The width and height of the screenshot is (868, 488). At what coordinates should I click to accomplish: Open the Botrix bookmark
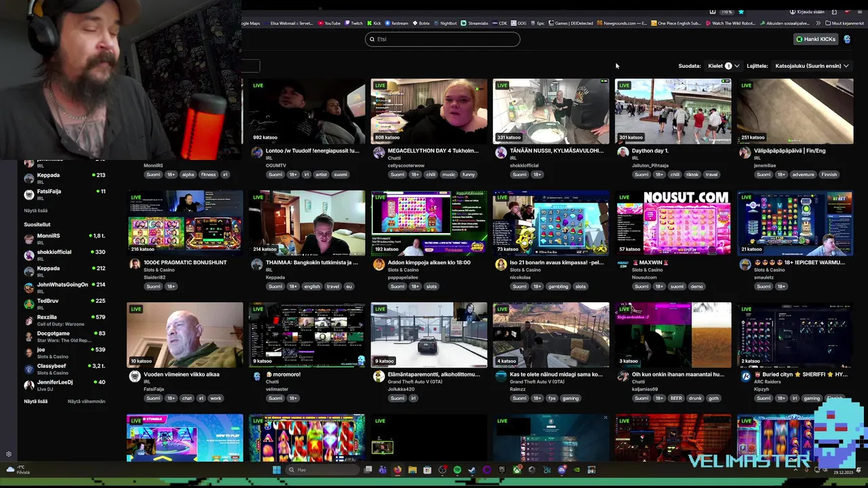pyautogui.click(x=420, y=23)
